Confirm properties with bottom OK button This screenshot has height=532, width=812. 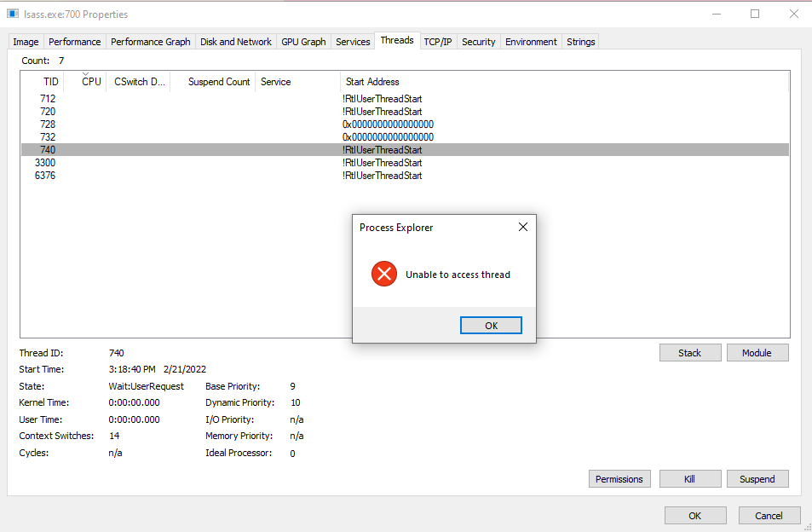pos(695,516)
